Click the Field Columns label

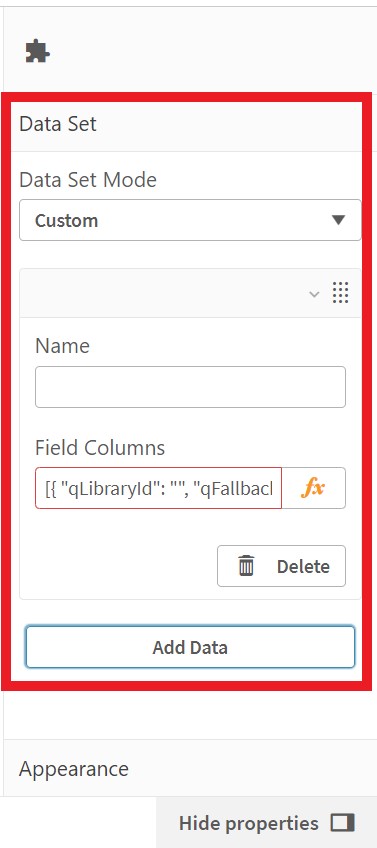[x=100, y=447]
